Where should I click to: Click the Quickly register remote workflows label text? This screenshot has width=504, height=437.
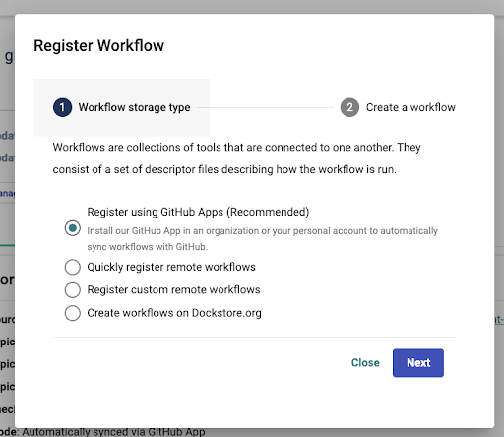click(171, 267)
